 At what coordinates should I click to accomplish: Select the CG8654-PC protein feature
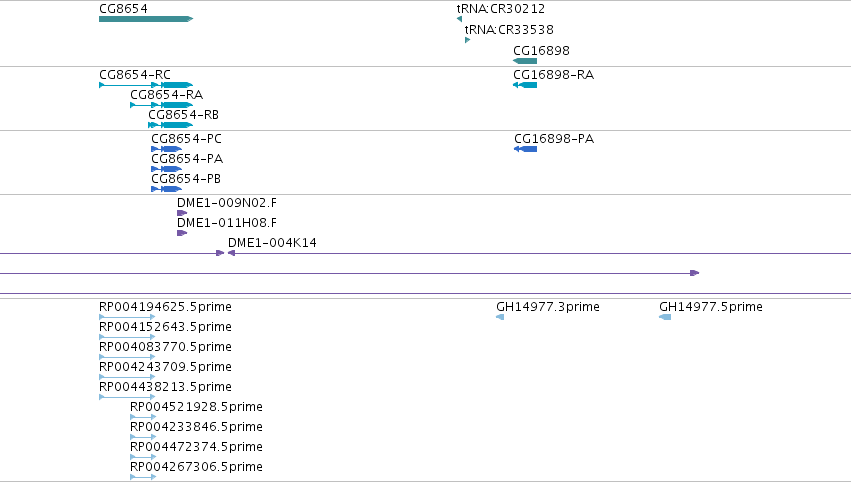[167, 149]
